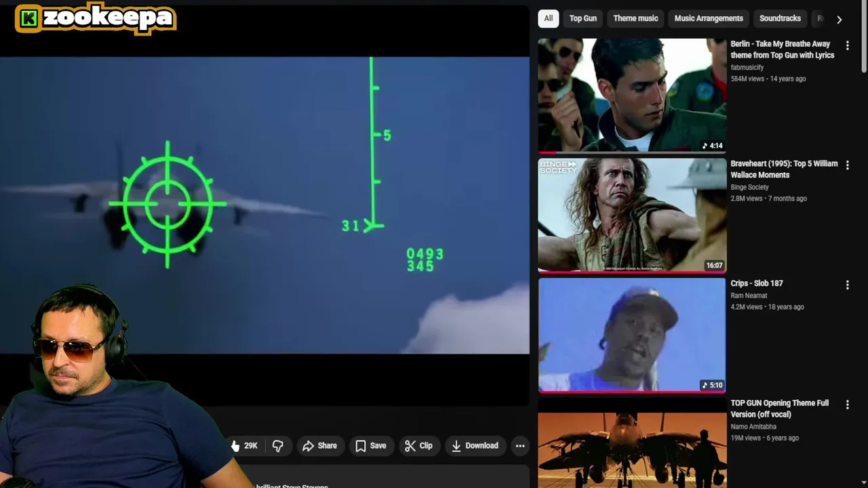Select the Music Arrangements filter chip
The height and width of the screenshot is (488, 868).
point(709,18)
